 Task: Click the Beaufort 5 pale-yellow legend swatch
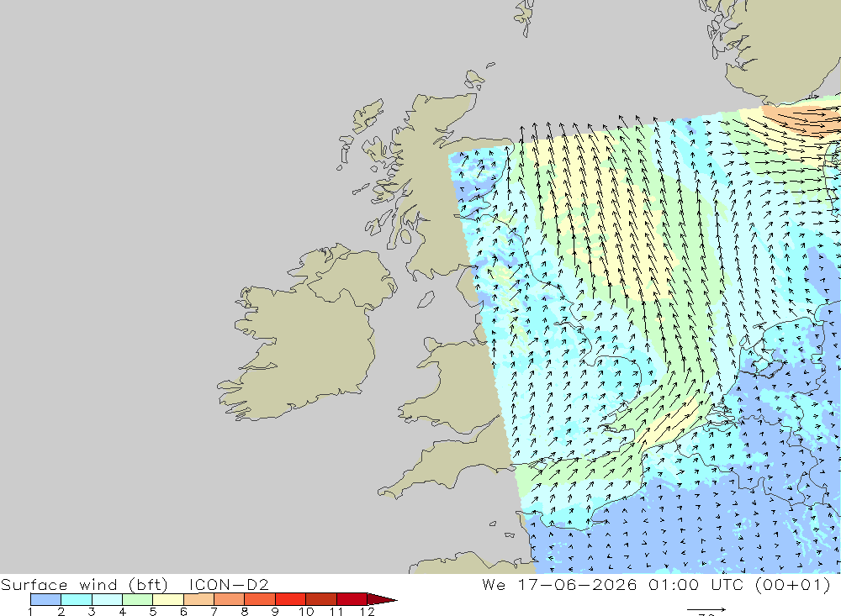pos(168,599)
